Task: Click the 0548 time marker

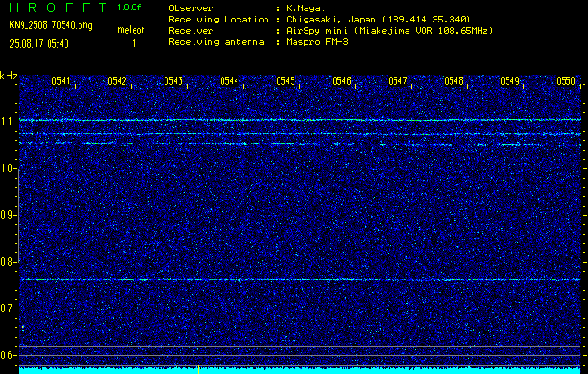Action: tap(453, 81)
